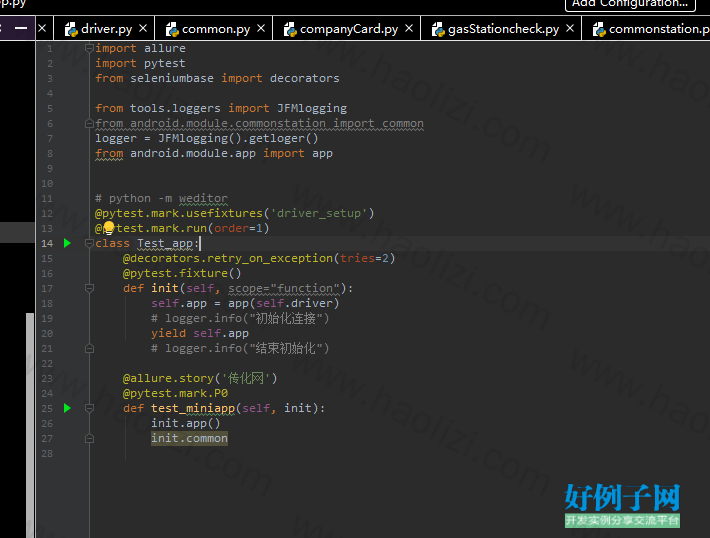
Task: Click 'decorators' import on line 3
Action: pos(304,78)
